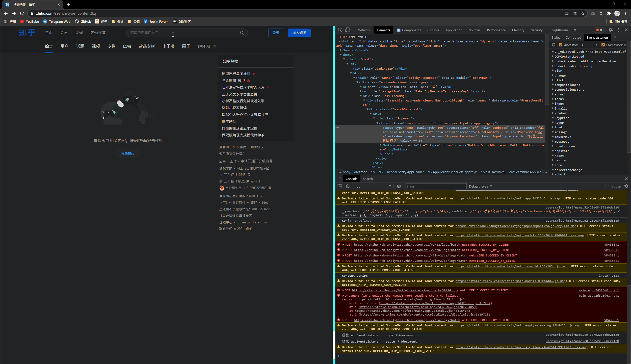The image size is (631, 364).
Task: Select the 用户 search results tab
Action: [x=64, y=46]
